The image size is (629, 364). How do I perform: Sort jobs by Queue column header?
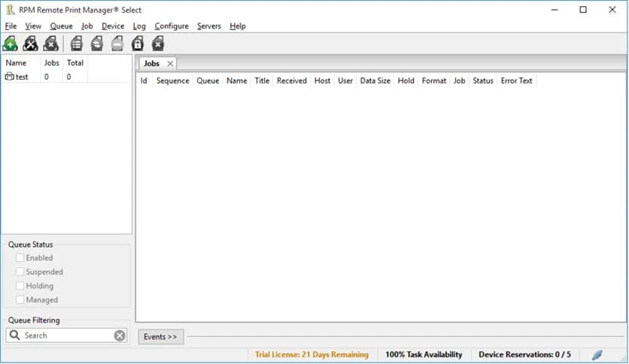pos(208,80)
